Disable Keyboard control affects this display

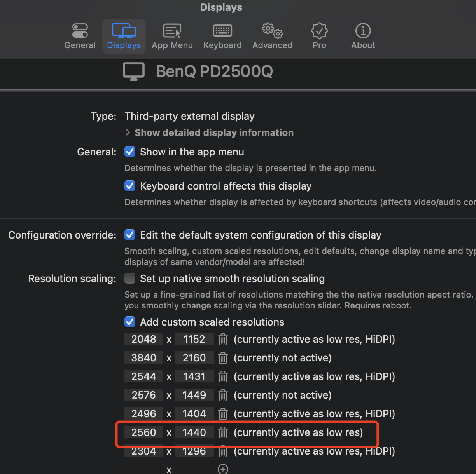click(x=130, y=186)
